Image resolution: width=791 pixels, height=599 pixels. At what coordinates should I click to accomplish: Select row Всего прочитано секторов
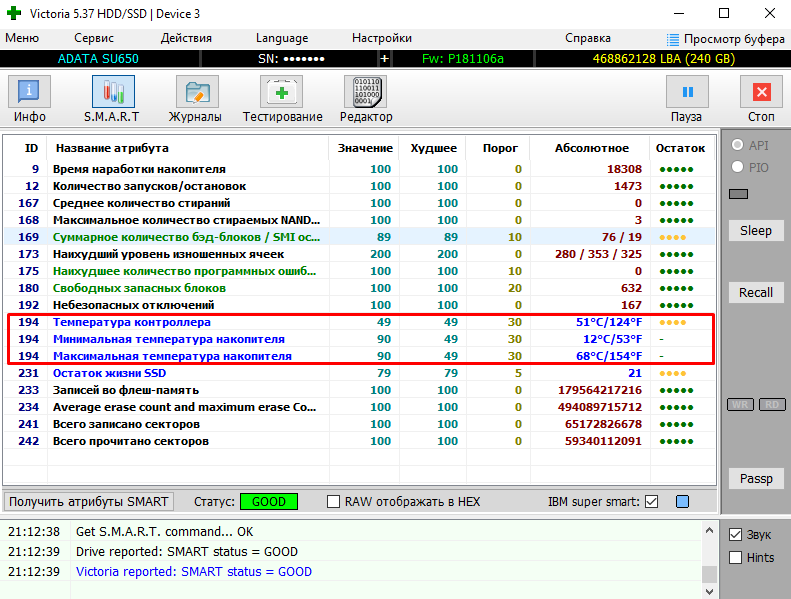pyautogui.click(x=359, y=441)
